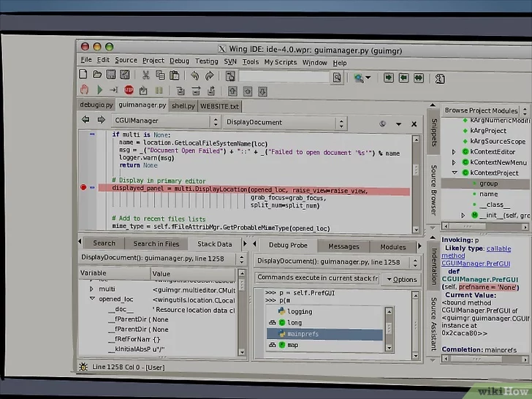Switch to the shell.py editor tab
The height and width of the screenshot is (399, 532).
tap(183, 106)
